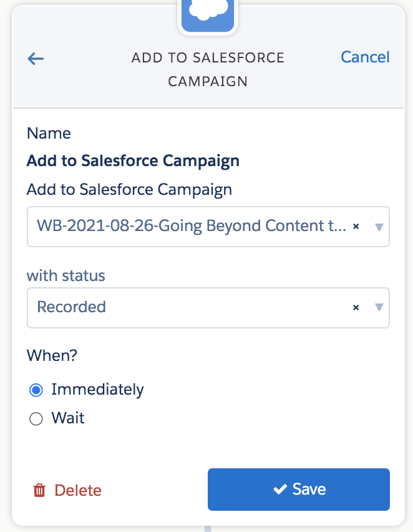Image resolution: width=413 pixels, height=532 pixels.
Task: Click the Wait option label
Action: 68,418
